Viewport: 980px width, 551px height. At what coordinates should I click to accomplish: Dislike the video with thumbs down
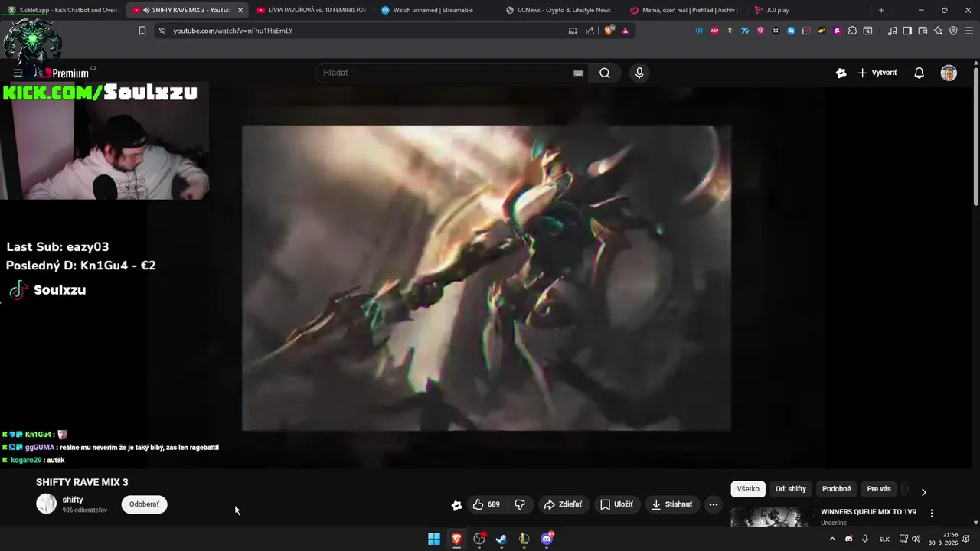pyautogui.click(x=520, y=504)
